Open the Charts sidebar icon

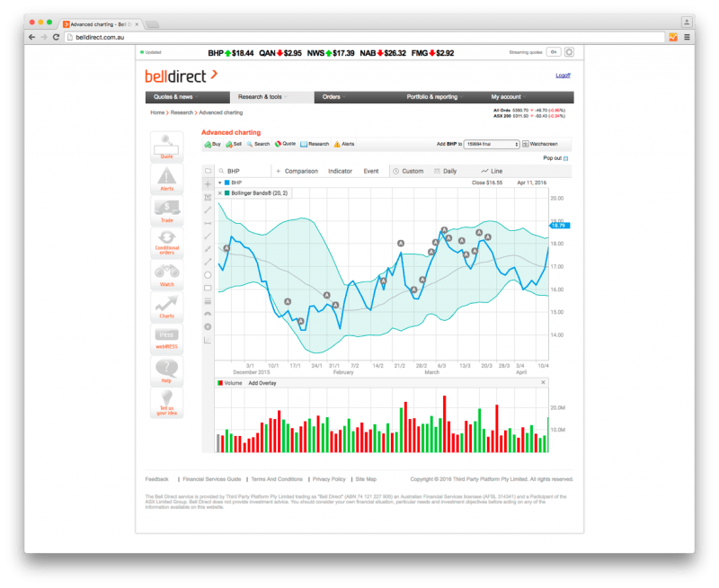click(x=166, y=307)
